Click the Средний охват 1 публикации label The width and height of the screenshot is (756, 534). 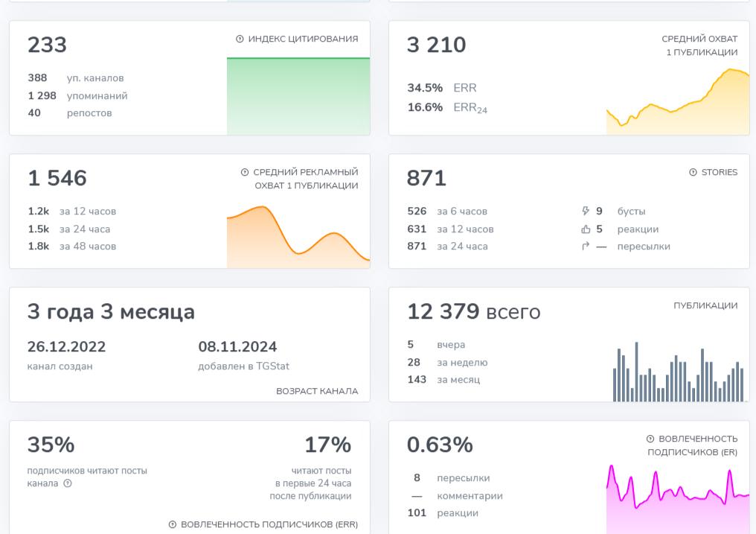699,45
